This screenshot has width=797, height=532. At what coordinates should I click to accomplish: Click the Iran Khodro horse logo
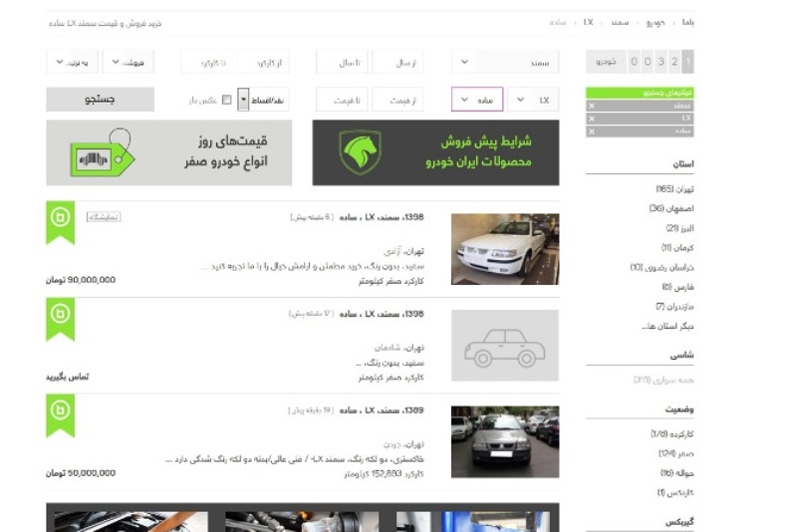[360, 151]
